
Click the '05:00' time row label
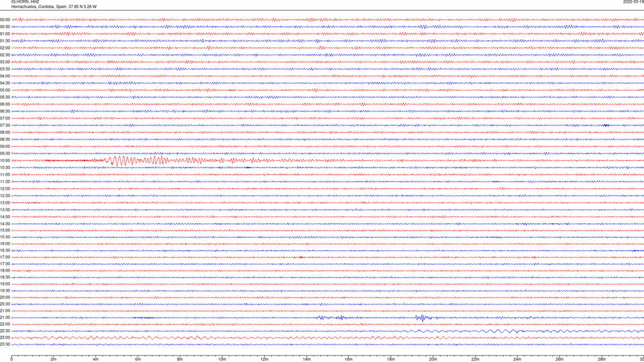(5, 90)
